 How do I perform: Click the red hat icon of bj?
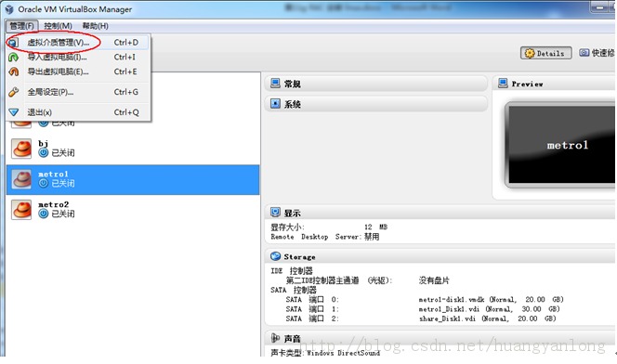click(x=21, y=149)
